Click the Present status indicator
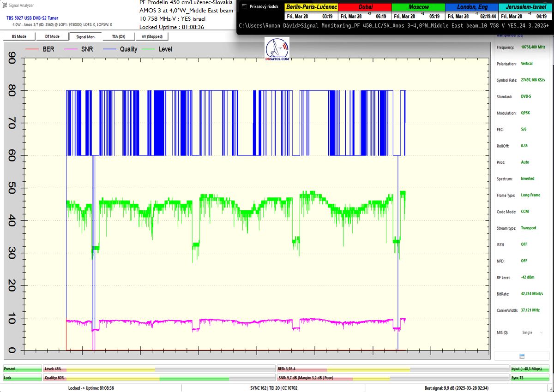Image resolution: width=554 pixels, height=392 pixels. [22, 369]
